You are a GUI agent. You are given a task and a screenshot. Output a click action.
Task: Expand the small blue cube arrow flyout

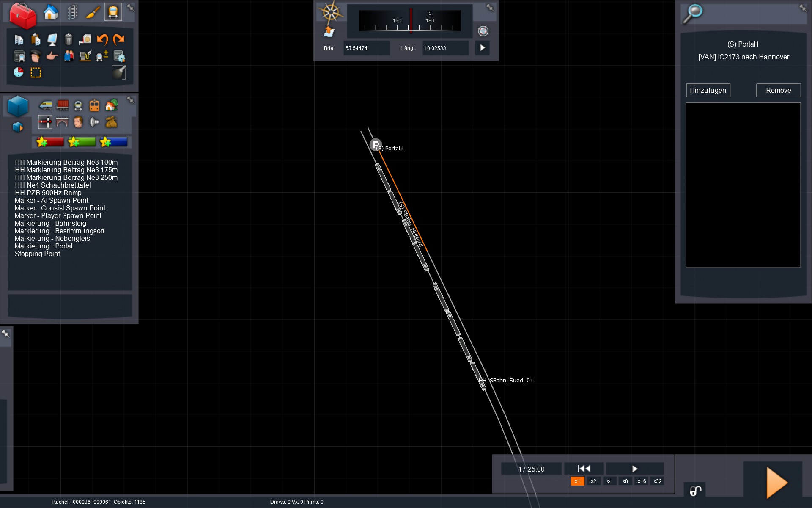(18, 127)
